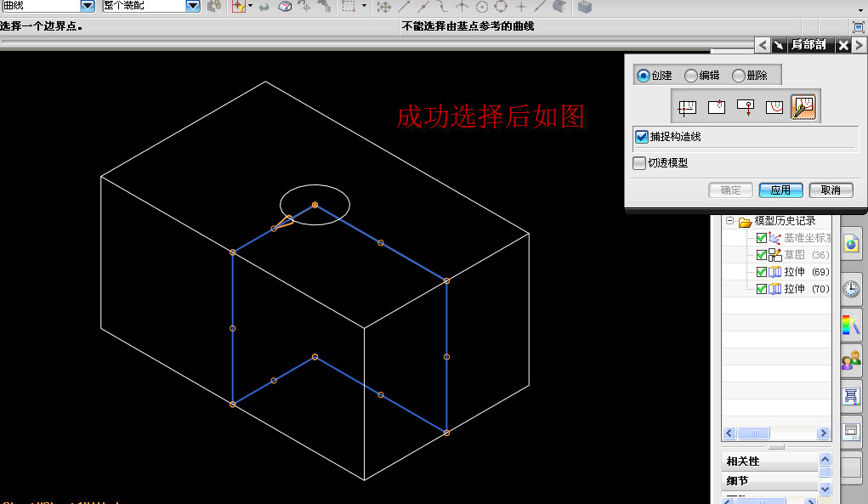Expand the 细节 panel section
This screenshot has height=504, width=868.
770,481
